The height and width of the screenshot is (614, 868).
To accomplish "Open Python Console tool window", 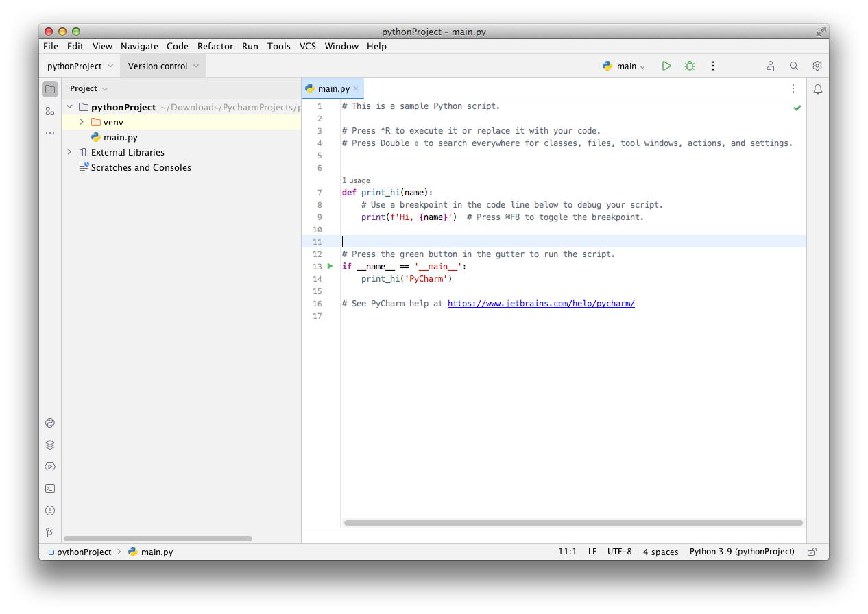I will 50,423.
